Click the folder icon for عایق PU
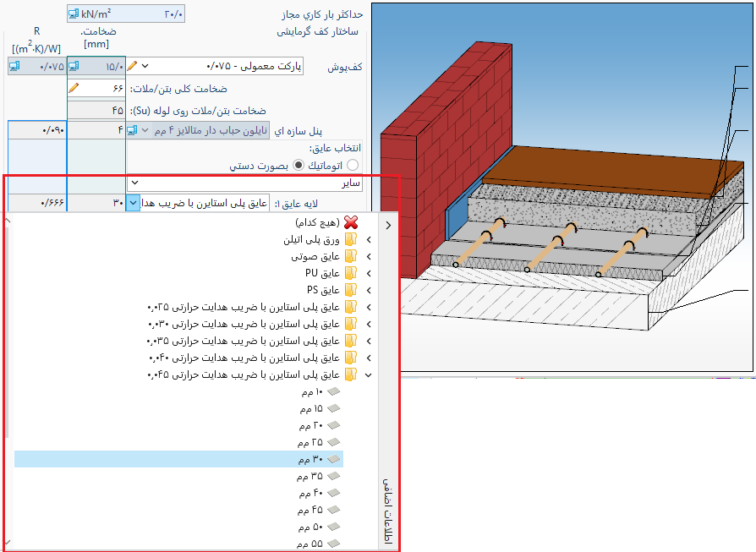The width and height of the screenshot is (756, 552). click(x=350, y=273)
